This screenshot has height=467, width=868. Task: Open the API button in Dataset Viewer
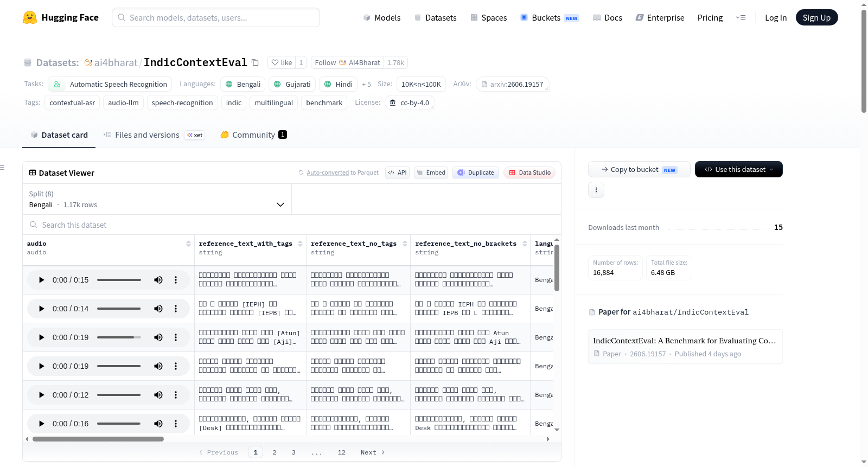tap(397, 172)
